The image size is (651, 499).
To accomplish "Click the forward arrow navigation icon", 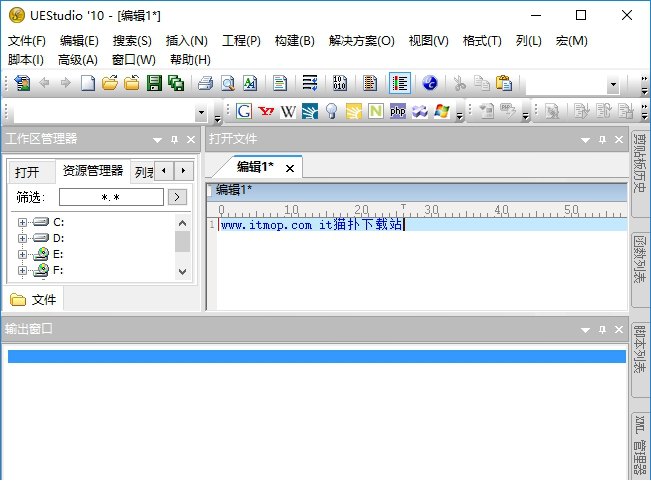I will [x=66, y=83].
